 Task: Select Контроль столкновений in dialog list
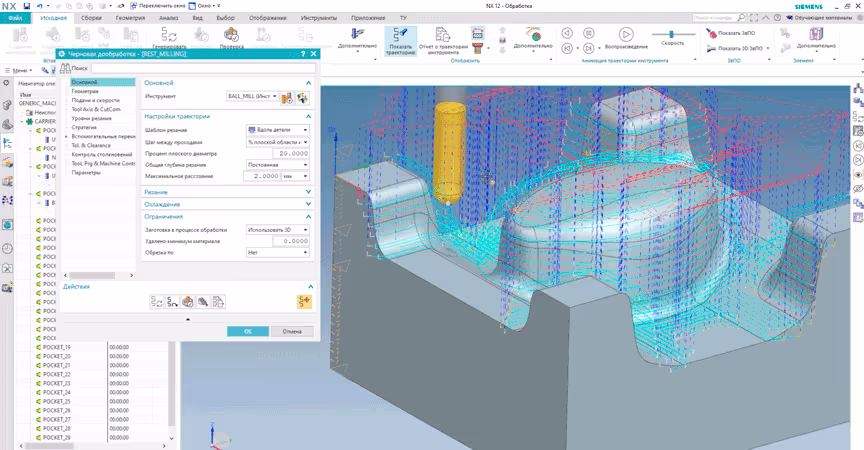[102, 154]
